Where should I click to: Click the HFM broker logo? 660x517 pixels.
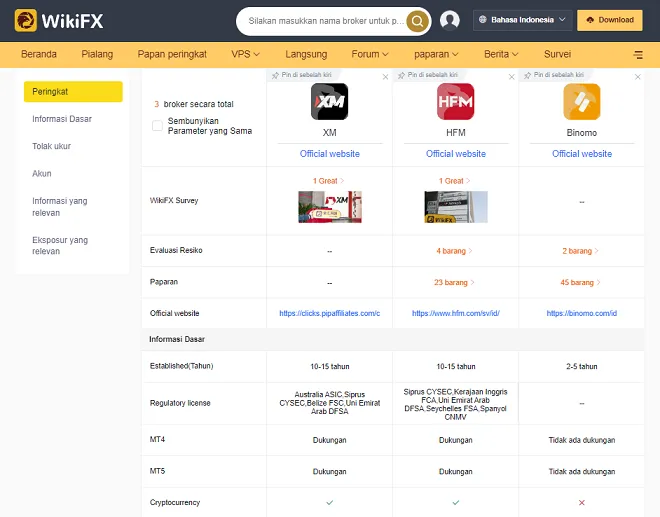[455, 101]
